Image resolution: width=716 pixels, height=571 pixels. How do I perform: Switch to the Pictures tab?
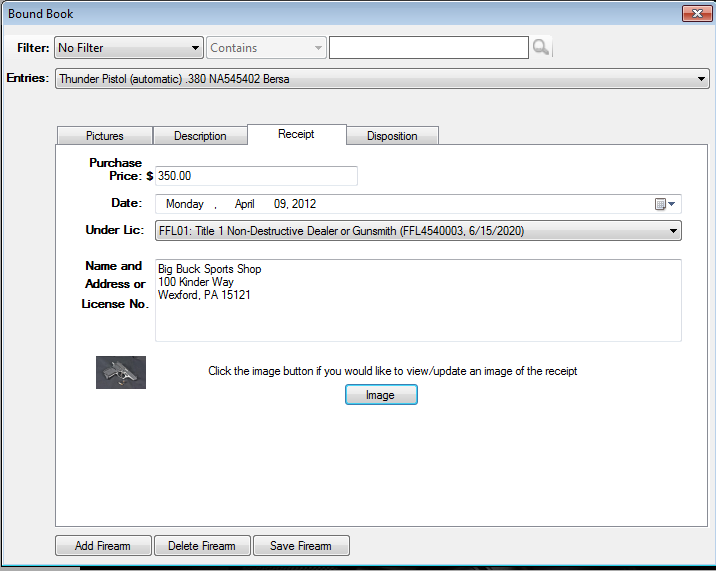(x=105, y=136)
